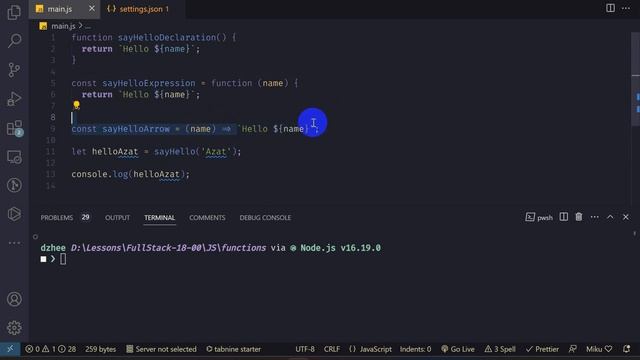Screen dimensions: 640x360
Task: Open the Accounts menu
Action: 14,299
